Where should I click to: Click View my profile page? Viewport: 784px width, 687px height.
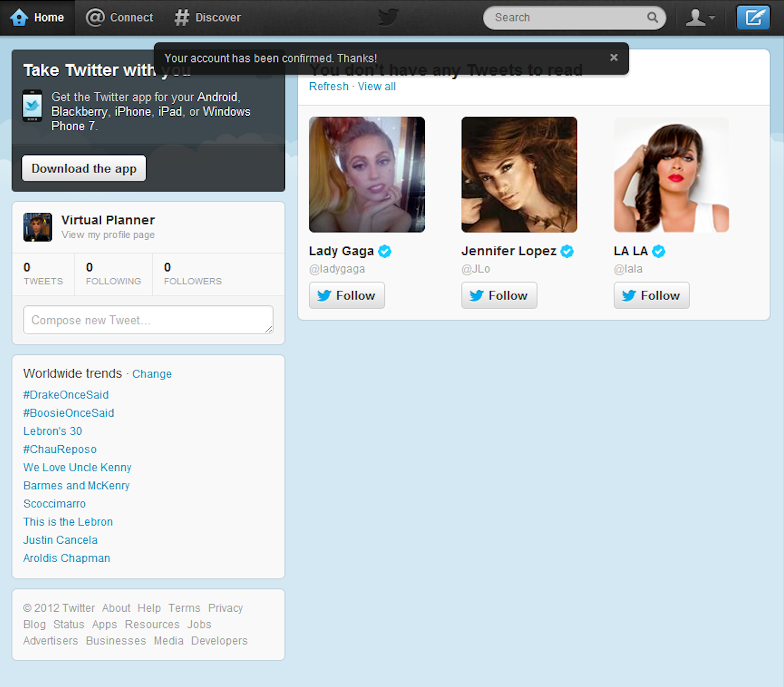tap(108, 235)
